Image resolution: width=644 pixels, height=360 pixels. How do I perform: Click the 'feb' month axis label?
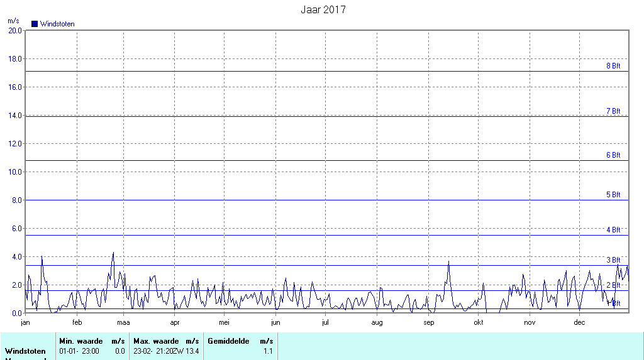click(x=77, y=323)
